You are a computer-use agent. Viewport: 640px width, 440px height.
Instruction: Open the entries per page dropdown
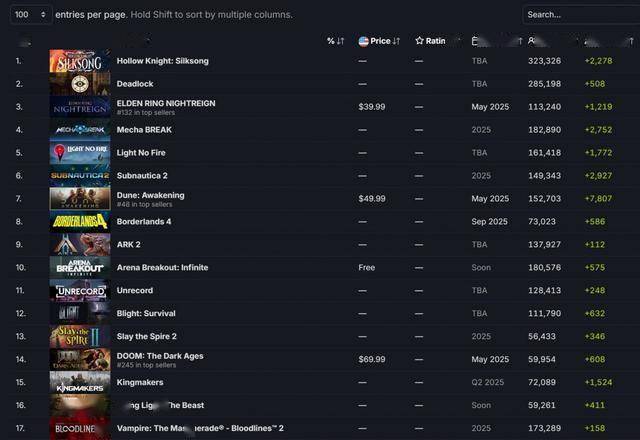click(31, 15)
